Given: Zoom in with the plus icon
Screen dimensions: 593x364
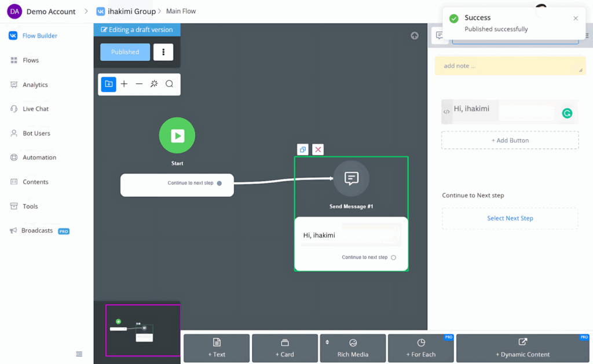Looking at the screenshot, I should click(124, 84).
